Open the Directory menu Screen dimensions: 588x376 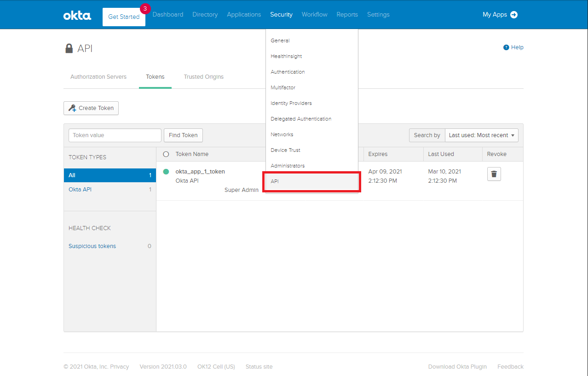205,15
